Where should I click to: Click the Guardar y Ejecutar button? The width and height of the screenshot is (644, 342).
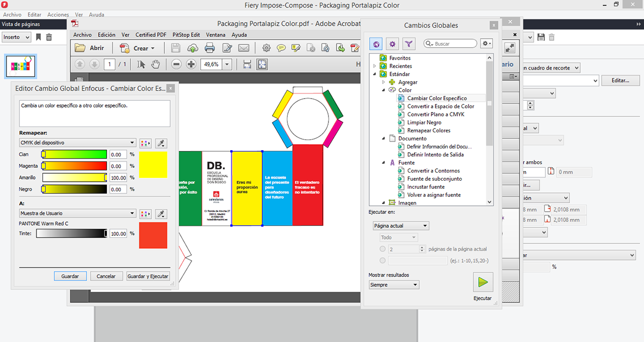pos(148,277)
